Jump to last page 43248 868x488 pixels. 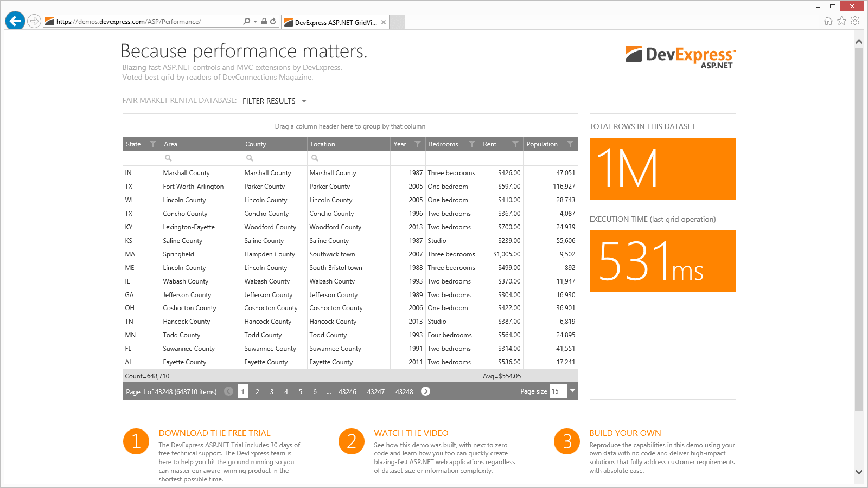point(404,391)
